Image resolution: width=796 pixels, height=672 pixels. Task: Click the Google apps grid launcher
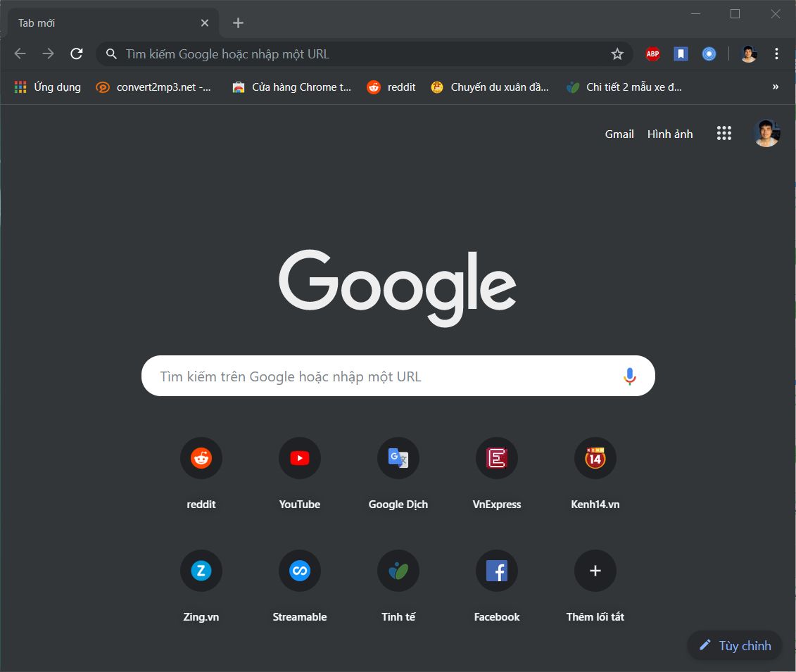coord(724,133)
